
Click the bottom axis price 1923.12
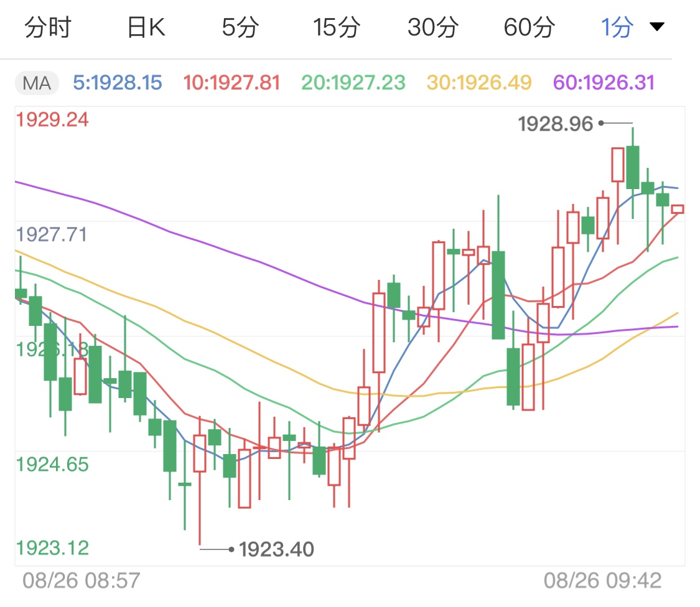(52, 548)
